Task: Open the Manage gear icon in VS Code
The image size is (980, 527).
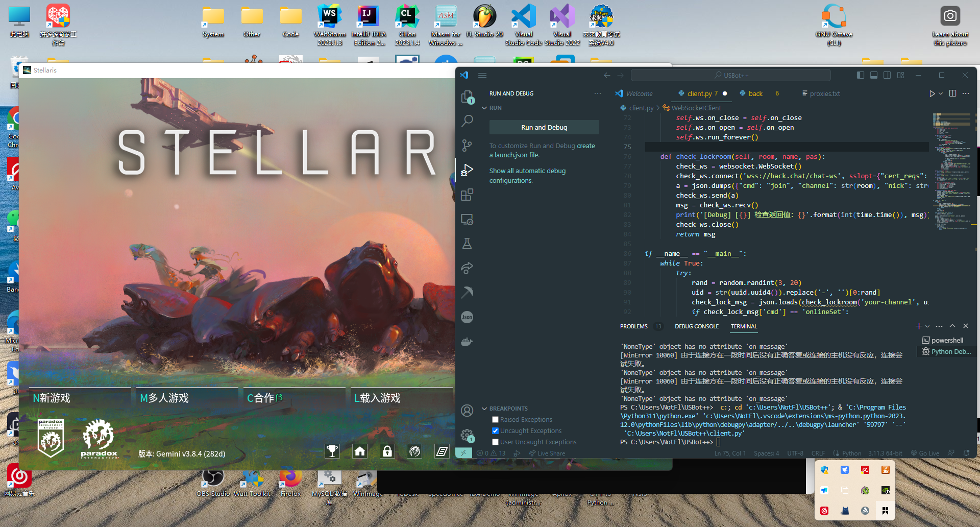Action: (467, 435)
